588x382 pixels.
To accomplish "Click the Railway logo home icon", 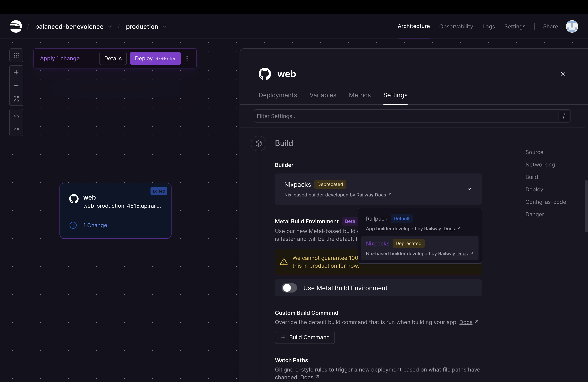I will click(16, 26).
